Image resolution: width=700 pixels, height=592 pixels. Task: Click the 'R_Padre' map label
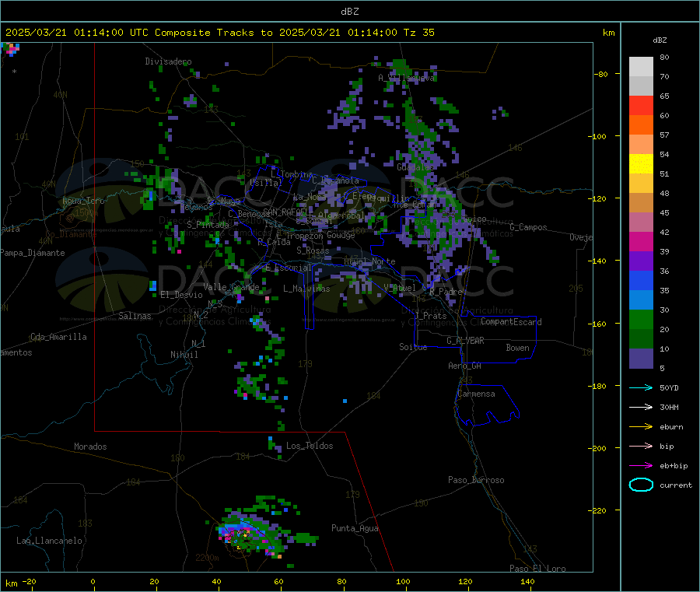pos(446,292)
